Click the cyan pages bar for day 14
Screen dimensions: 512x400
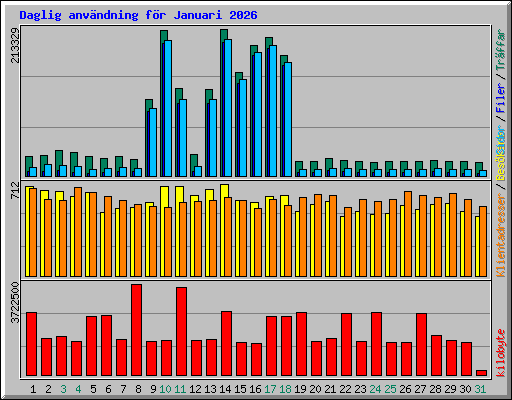(x=228, y=108)
